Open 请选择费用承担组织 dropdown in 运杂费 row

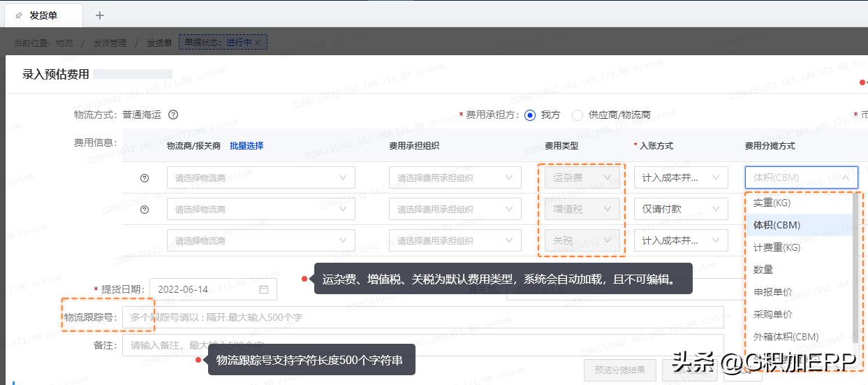click(x=455, y=177)
